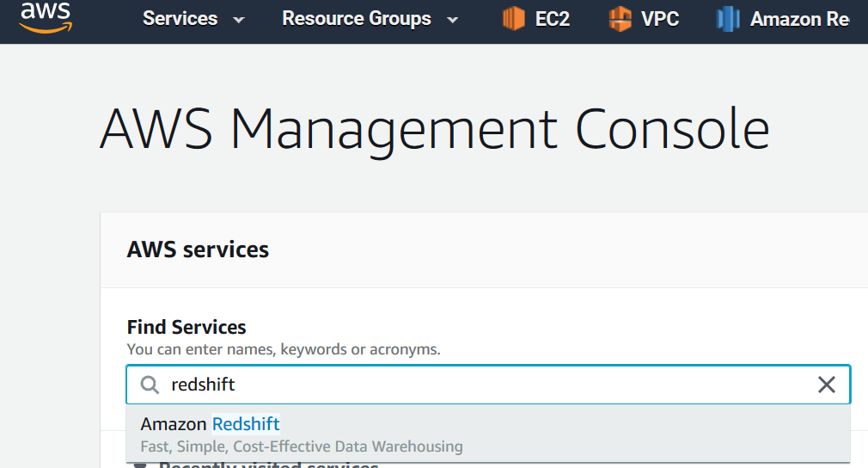Collapse the Recently visited services triangle
Image resolution: width=868 pixels, height=468 pixels.
(x=140, y=465)
